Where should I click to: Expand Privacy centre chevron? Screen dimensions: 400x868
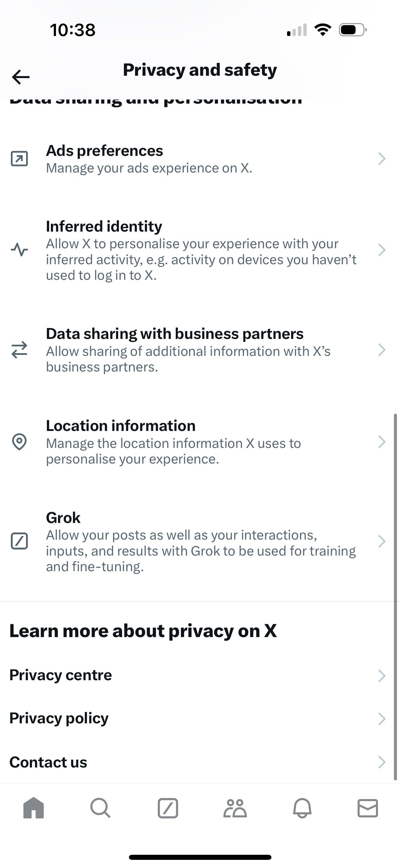[x=382, y=676]
